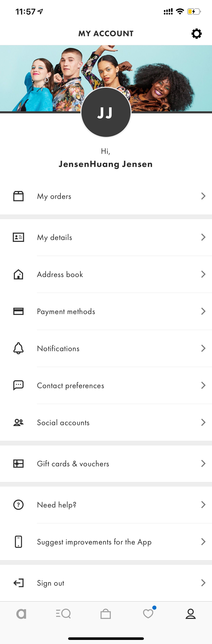This screenshot has height=644, width=212.
Task: Switch to the search tab
Action: [63, 613]
